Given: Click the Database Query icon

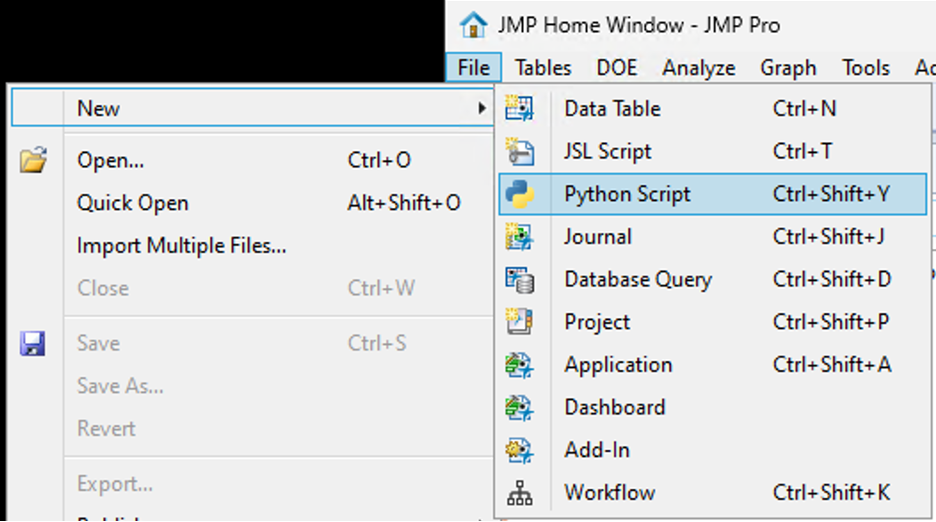Looking at the screenshot, I should pos(520,280).
